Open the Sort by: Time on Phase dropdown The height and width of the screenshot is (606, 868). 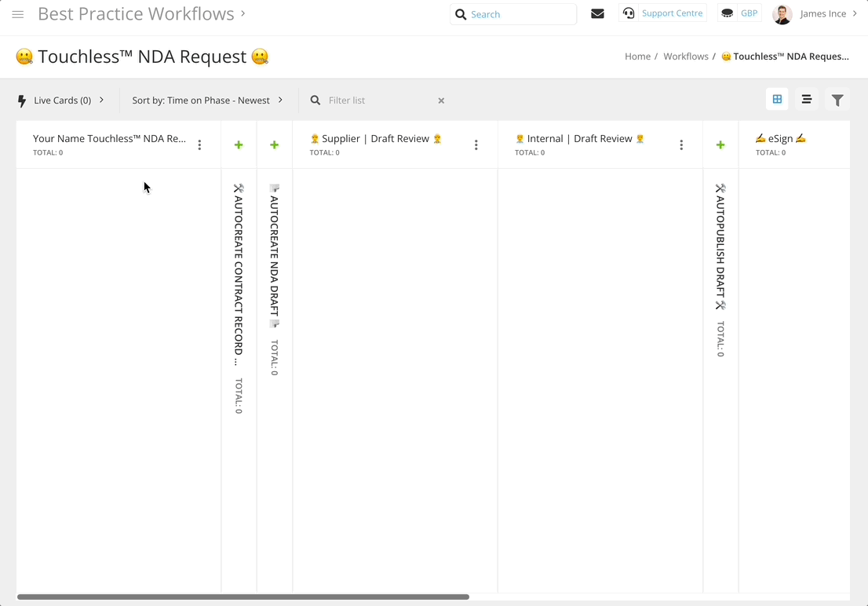coord(279,100)
